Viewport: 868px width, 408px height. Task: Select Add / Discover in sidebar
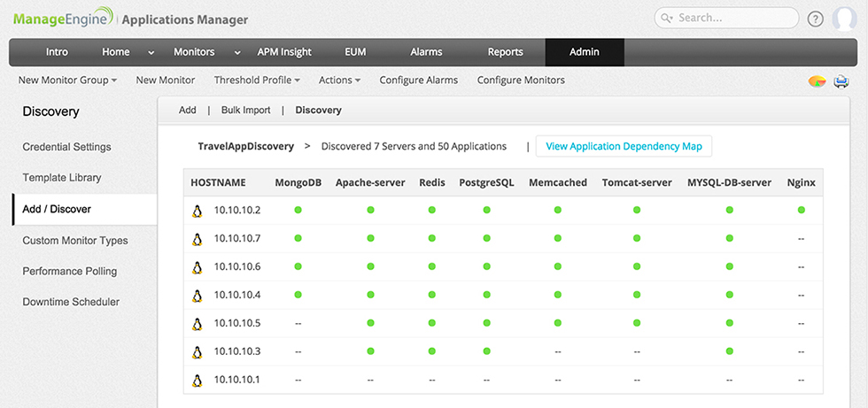[x=84, y=210]
